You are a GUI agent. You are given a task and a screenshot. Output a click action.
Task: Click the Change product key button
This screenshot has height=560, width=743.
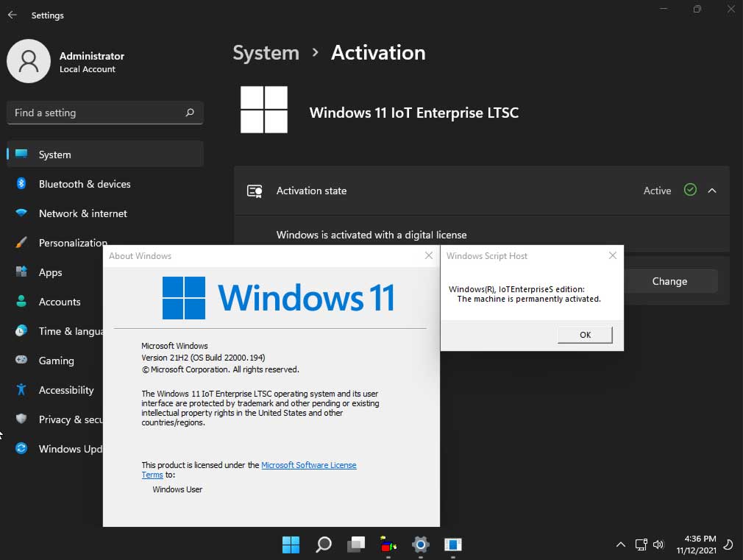tap(669, 281)
